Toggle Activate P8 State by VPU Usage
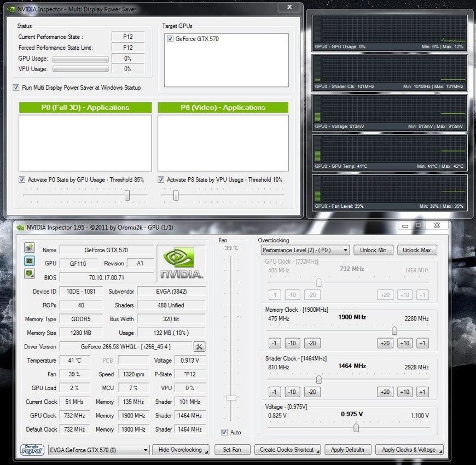Image resolution: width=476 pixels, height=465 pixels. pyautogui.click(x=161, y=179)
